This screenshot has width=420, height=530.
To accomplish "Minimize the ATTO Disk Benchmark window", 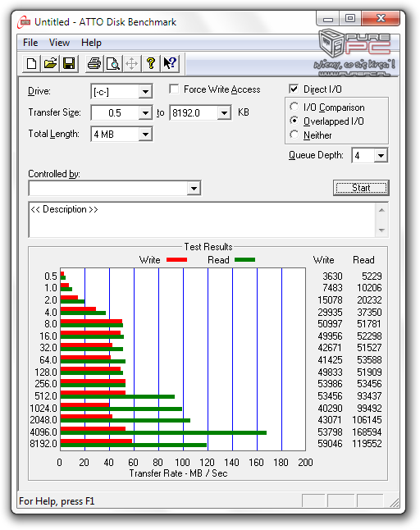I will pyautogui.click(x=328, y=19).
